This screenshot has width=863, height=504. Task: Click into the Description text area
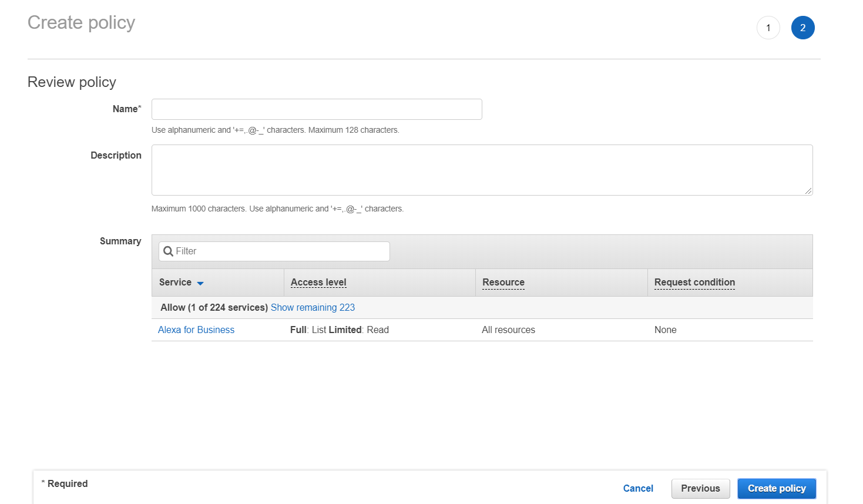(x=482, y=170)
